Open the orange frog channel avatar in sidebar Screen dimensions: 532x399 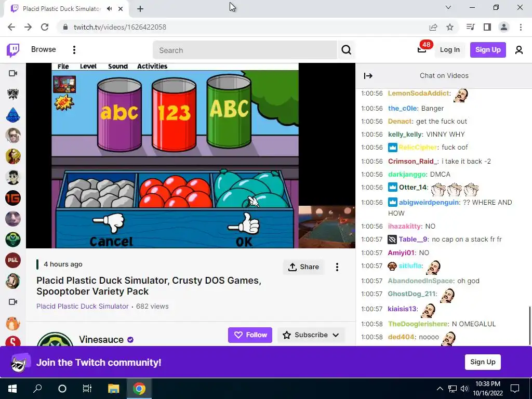13,323
